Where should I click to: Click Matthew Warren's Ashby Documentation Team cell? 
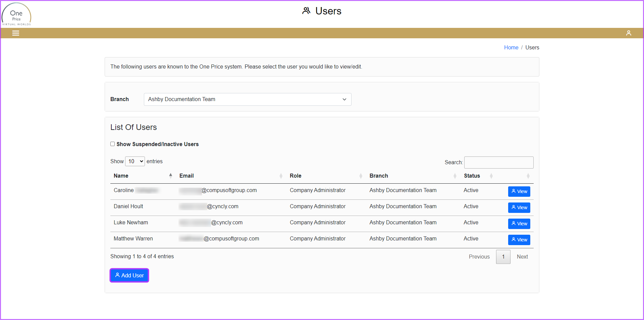click(x=403, y=238)
